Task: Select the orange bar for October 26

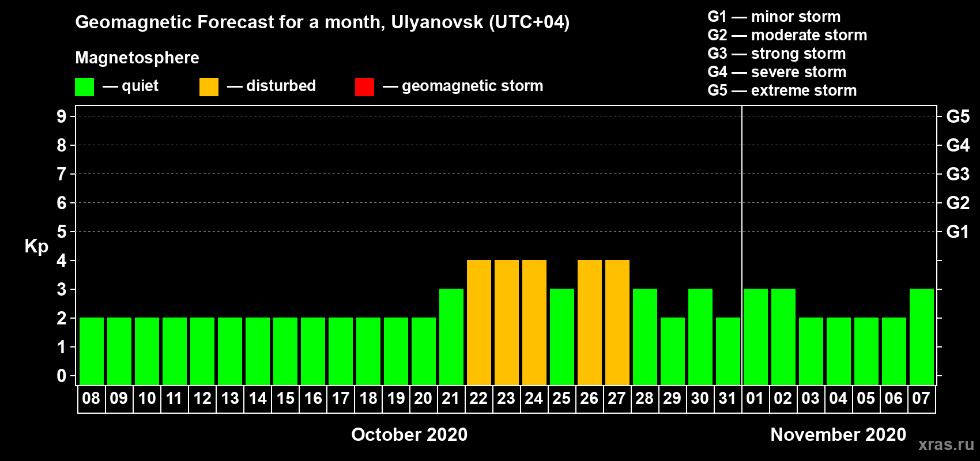Action: [590, 322]
